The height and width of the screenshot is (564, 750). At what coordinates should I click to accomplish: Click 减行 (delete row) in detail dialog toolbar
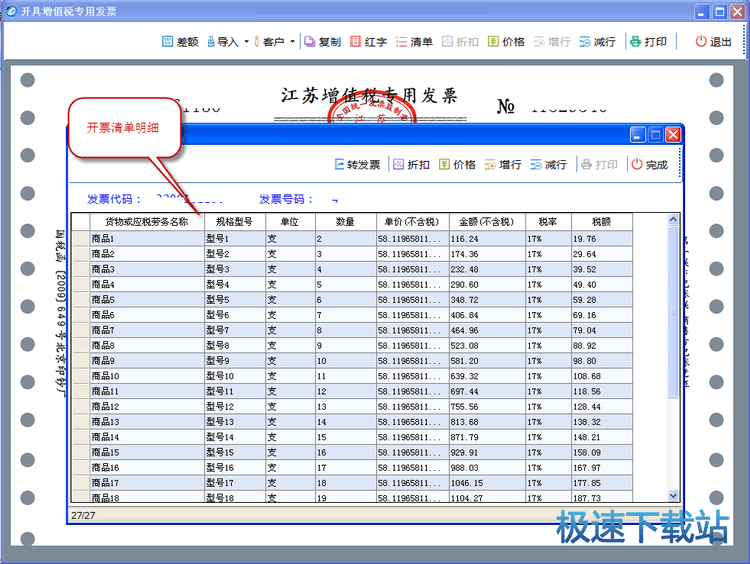[548, 165]
